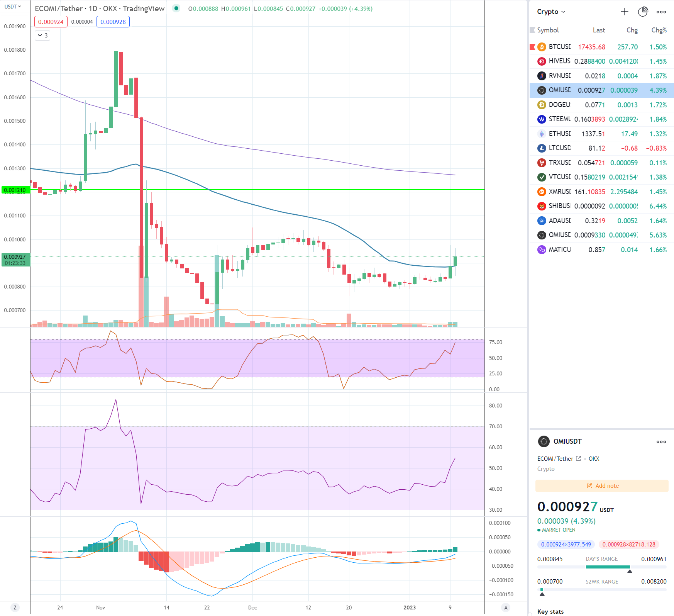Click the bid quote 0.000924×3977.549
The height and width of the screenshot is (616, 674).
click(x=566, y=544)
